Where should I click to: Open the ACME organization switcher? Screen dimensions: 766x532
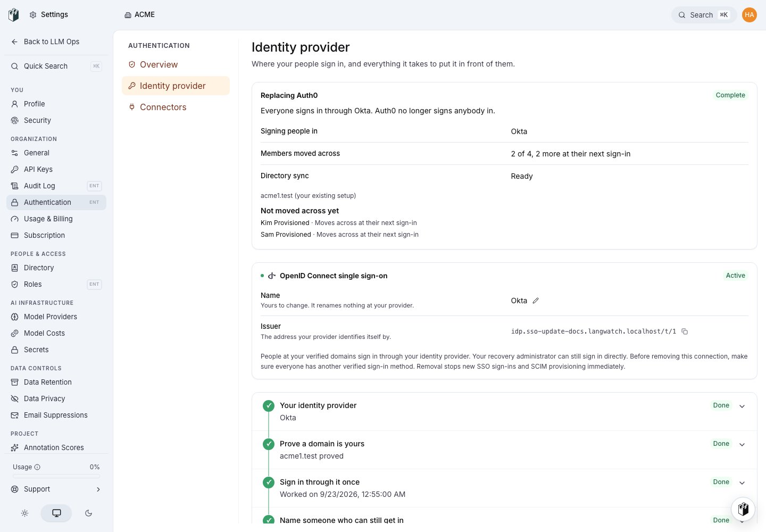[139, 15]
